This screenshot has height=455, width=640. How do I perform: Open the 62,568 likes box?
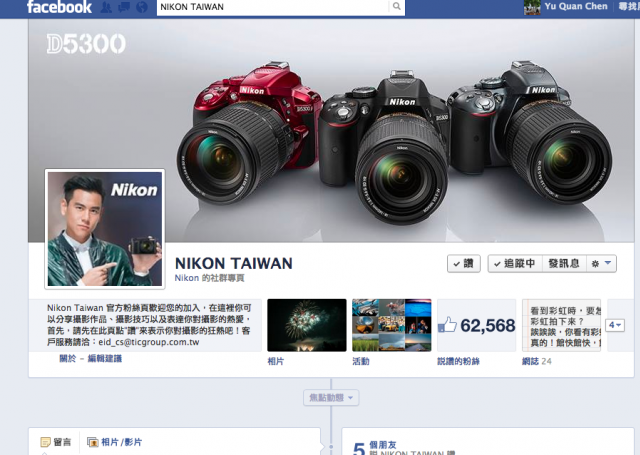tap(476, 325)
